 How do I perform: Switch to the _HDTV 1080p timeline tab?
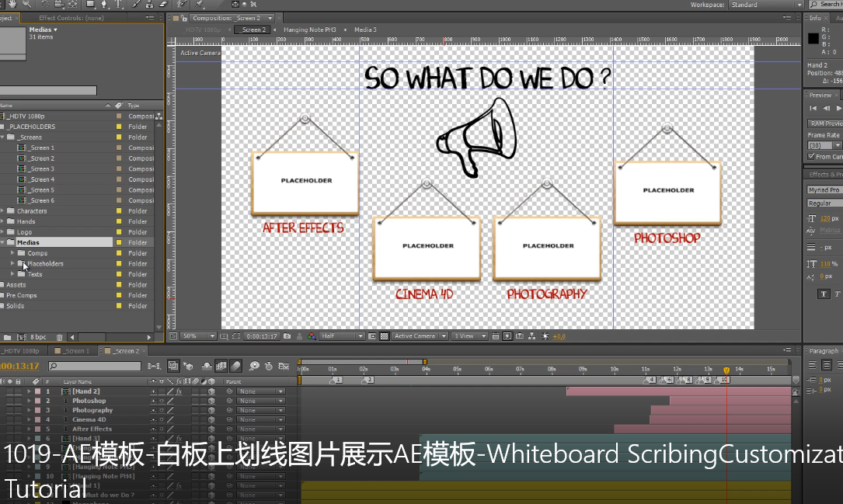click(x=23, y=351)
